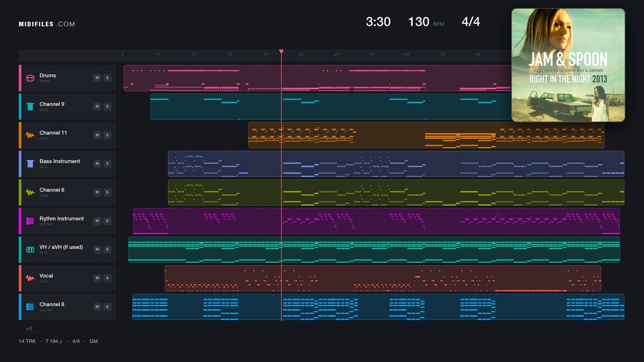This screenshot has height=362, width=644.
Task: Click the 14 TRK status entry
Action: [27, 341]
